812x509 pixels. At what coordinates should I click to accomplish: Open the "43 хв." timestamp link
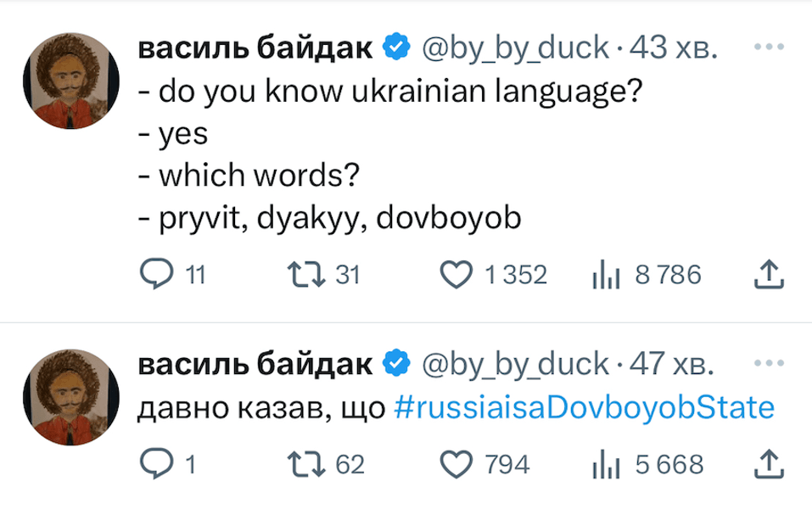(675, 49)
